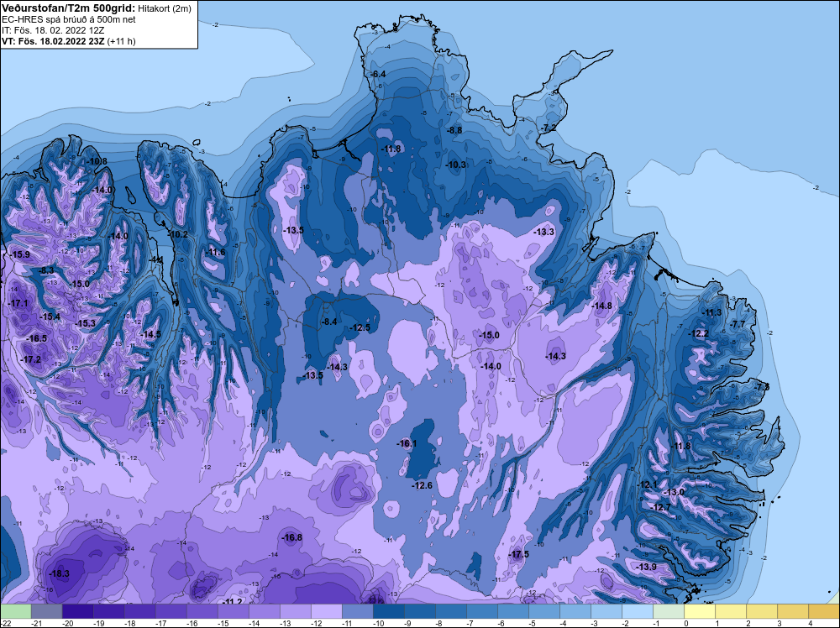The height and width of the screenshot is (628, 840).
Task: Click the -11.2 temperature label
Action: click(x=233, y=602)
